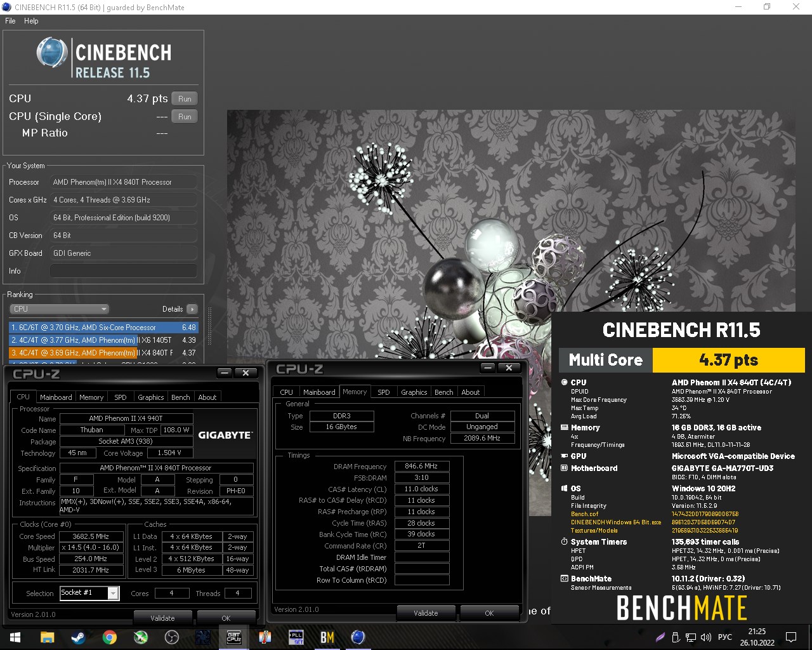Viewport: 812px width, 650px height.
Task: Click Validate in left CPU-Z window
Action: [x=162, y=618]
